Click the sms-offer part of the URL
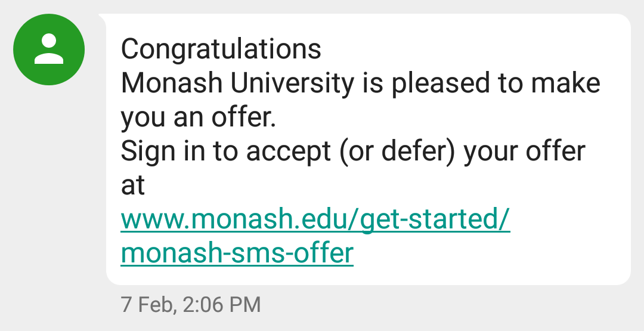 290,253
